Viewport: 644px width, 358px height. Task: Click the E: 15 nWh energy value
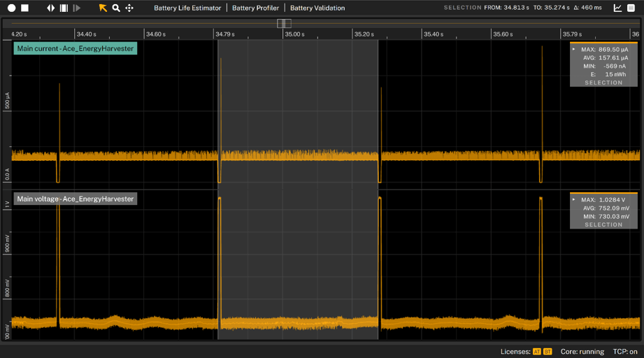608,74
